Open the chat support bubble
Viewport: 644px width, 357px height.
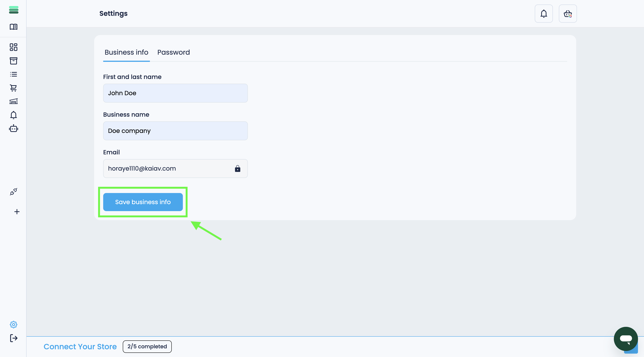(x=626, y=339)
